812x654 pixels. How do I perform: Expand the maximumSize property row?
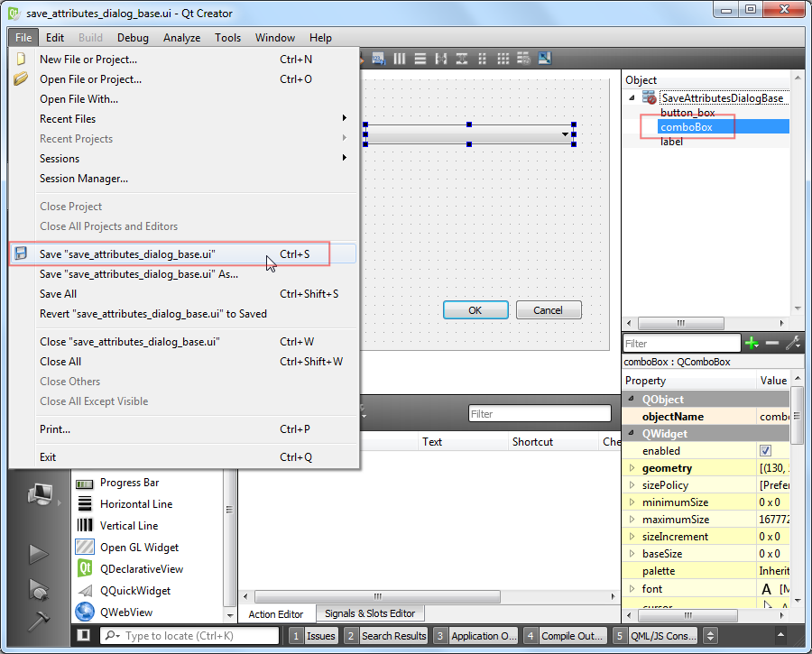pyautogui.click(x=632, y=519)
